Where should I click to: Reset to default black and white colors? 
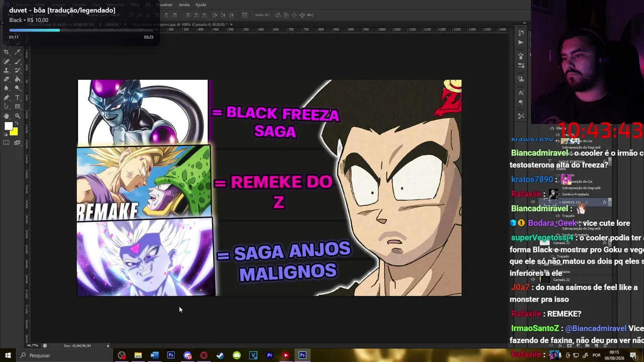(x=6, y=134)
